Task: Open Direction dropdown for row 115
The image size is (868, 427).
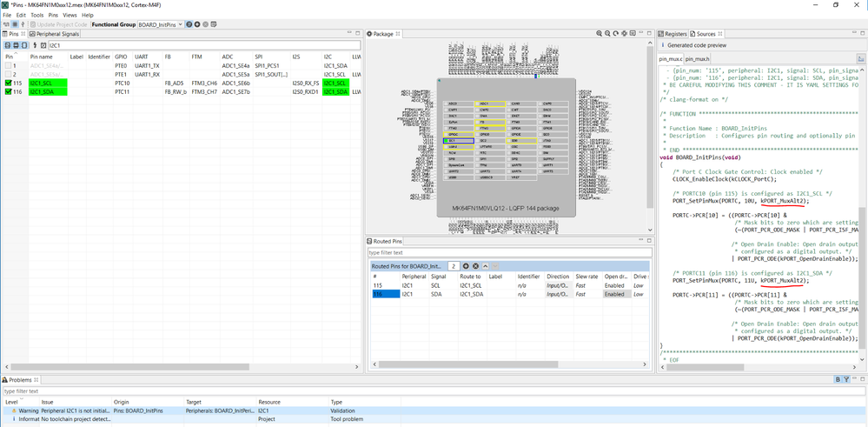Action: coord(558,286)
